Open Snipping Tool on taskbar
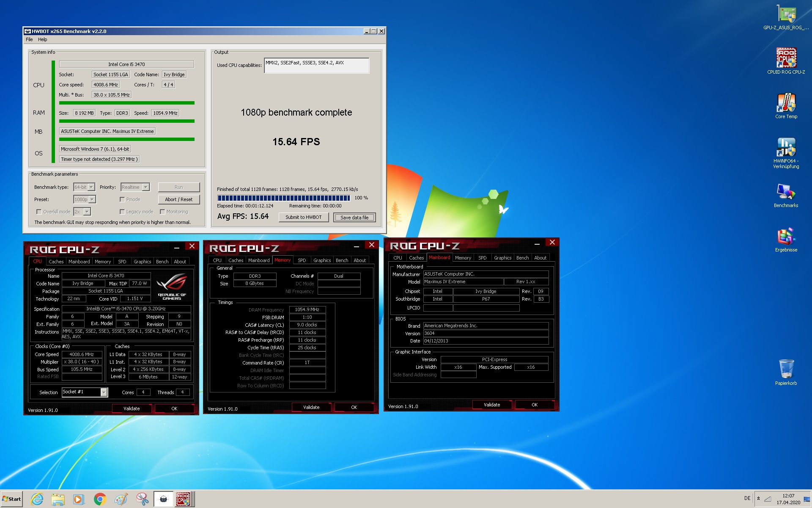This screenshot has width=812, height=508. coord(142,499)
